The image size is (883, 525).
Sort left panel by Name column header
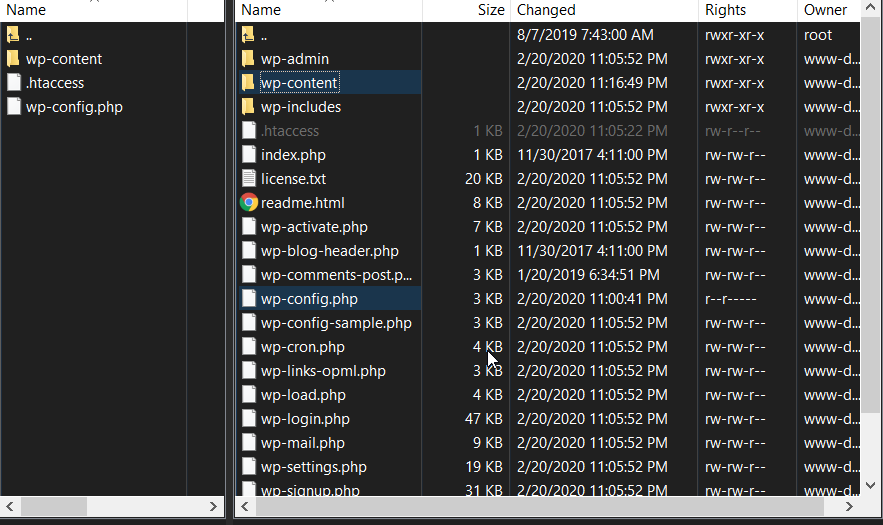(x=94, y=10)
